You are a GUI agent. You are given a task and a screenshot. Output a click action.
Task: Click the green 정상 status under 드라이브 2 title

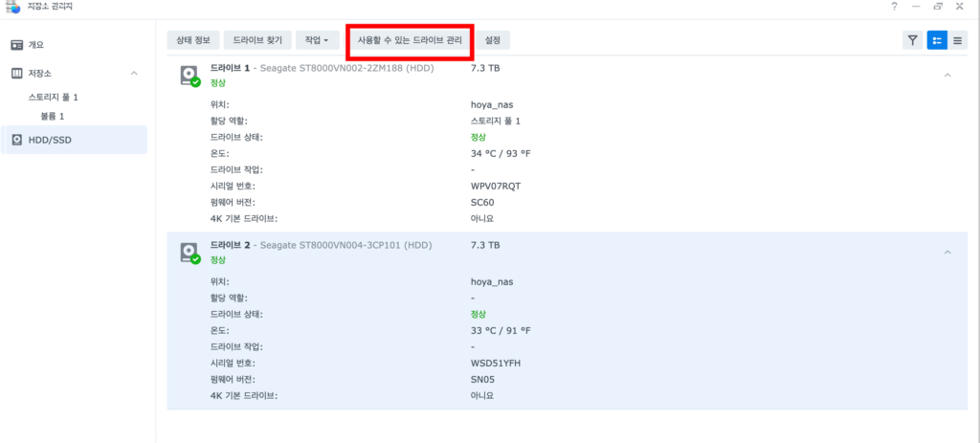(217, 260)
